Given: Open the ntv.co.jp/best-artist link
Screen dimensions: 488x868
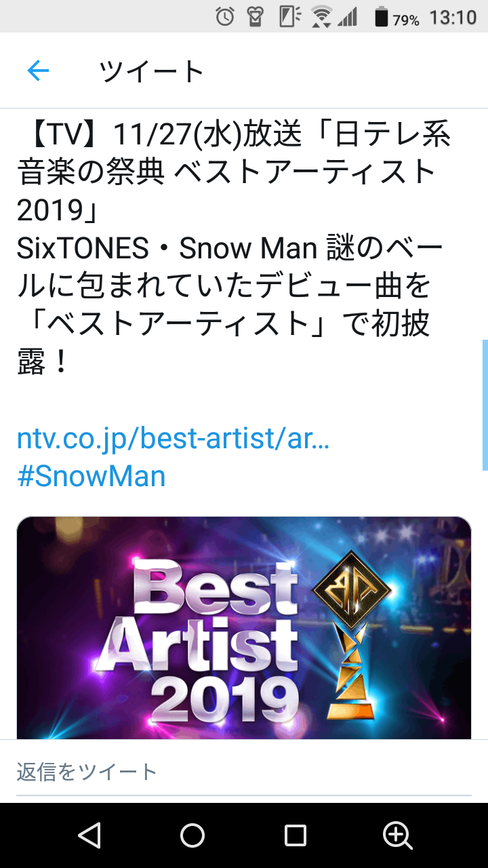Looking at the screenshot, I should coord(173,439).
